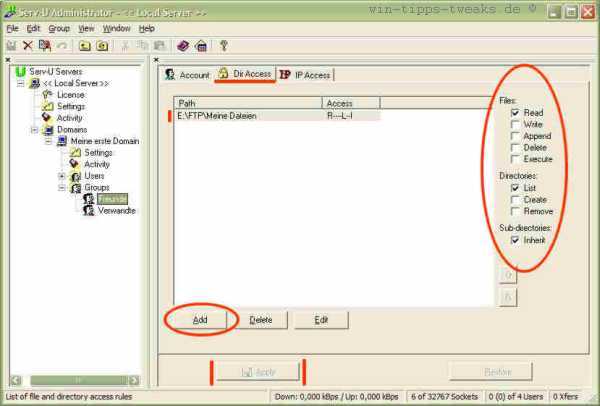Click the server-level Settings icon under Local Server

[x=47, y=106]
